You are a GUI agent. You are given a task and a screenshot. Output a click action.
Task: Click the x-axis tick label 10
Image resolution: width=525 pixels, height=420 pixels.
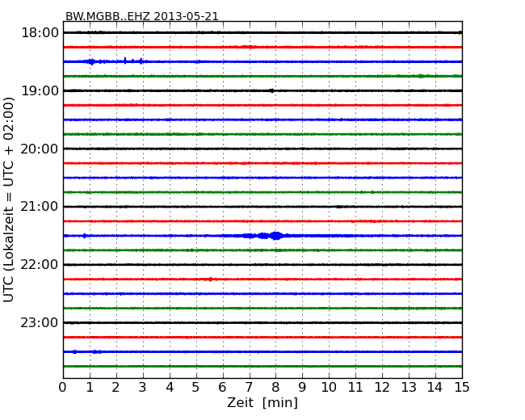pyautogui.click(x=329, y=388)
